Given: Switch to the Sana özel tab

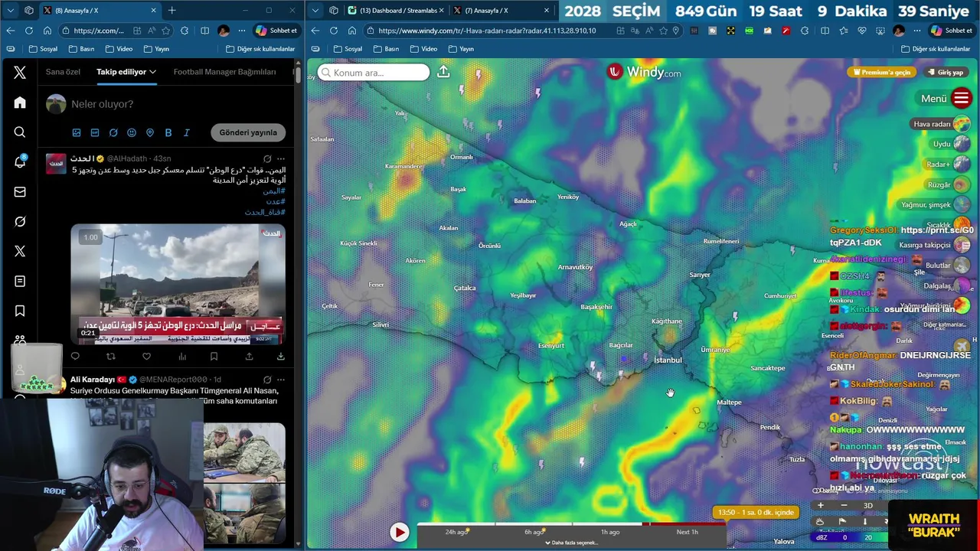Looking at the screenshot, I should tap(63, 72).
